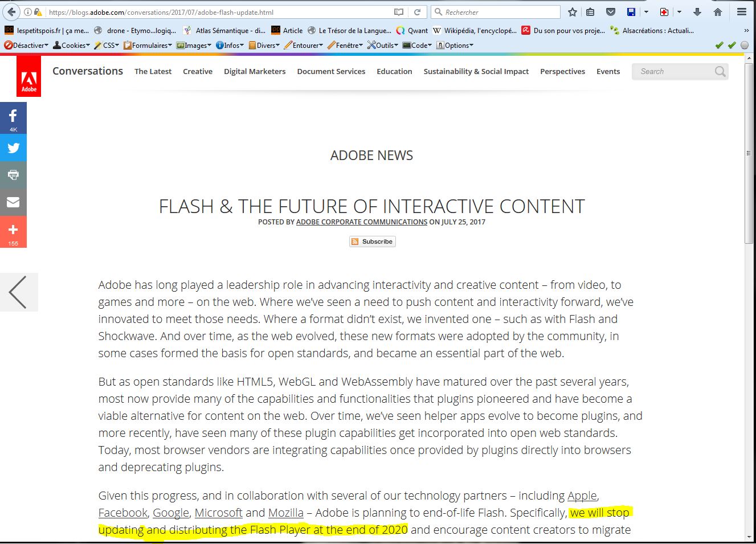Go to Digital Marketers section
The height and width of the screenshot is (544, 756).
coord(255,71)
